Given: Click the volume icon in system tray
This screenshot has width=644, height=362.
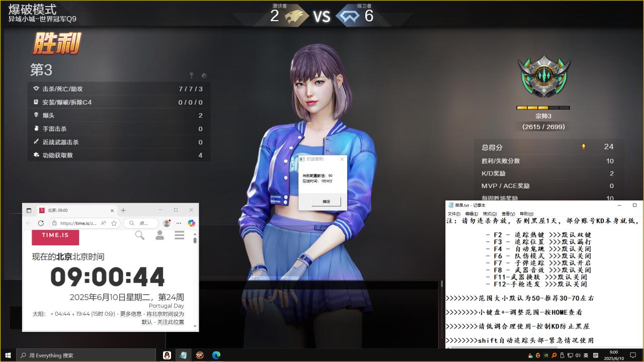Looking at the screenshot, I should (577, 355).
